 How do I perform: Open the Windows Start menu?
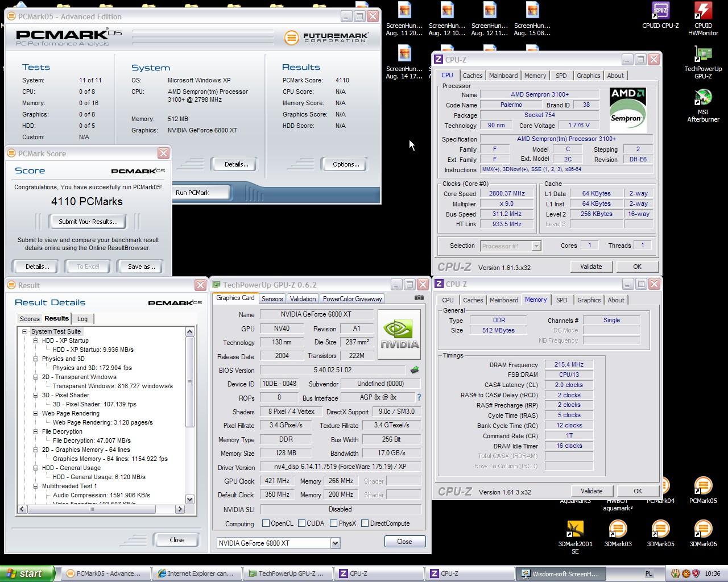(28, 573)
